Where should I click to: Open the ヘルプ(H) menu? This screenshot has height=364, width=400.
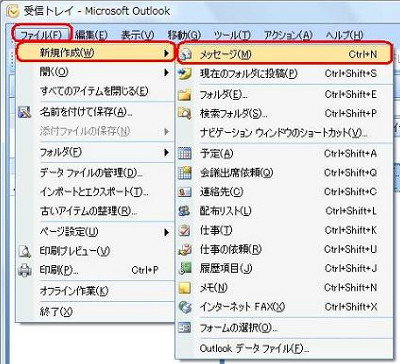(x=344, y=35)
